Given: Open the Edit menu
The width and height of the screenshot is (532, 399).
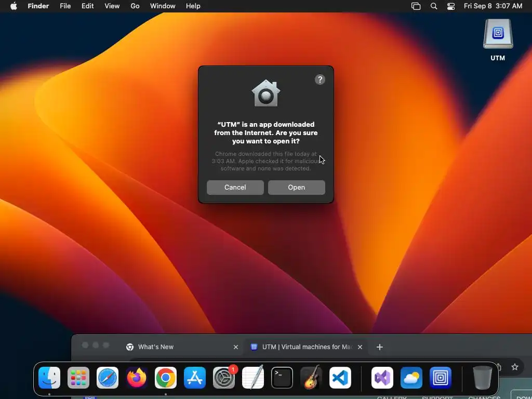Looking at the screenshot, I should (x=87, y=6).
